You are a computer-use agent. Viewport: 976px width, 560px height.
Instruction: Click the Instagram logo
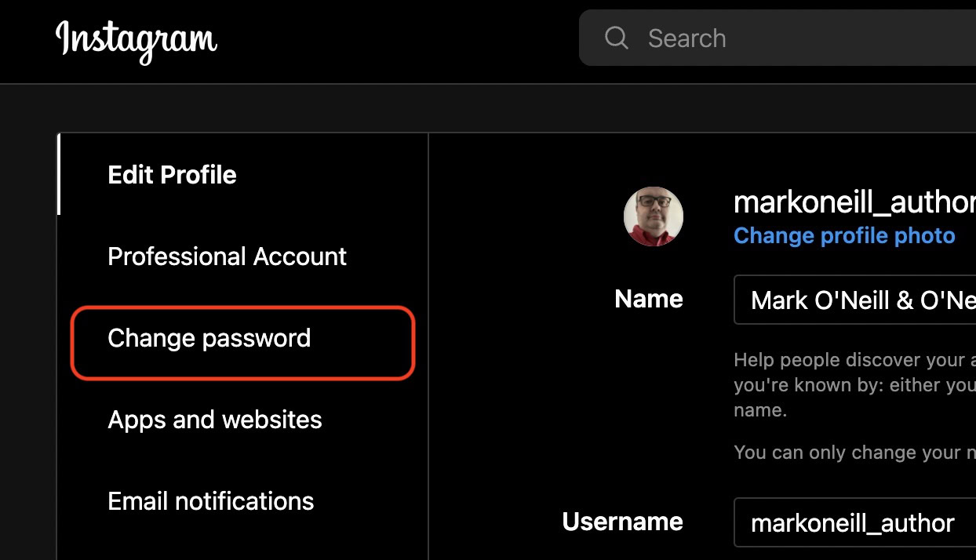(x=136, y=39)
